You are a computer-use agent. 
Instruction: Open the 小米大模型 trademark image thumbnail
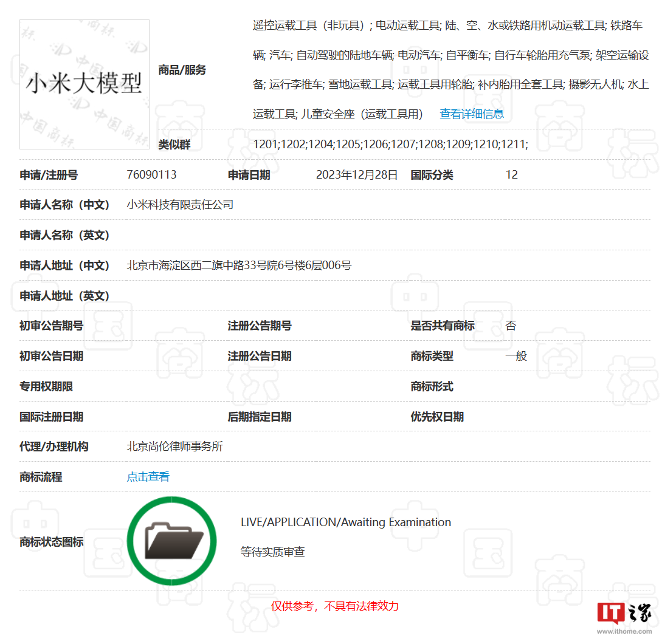click(84, 84)
